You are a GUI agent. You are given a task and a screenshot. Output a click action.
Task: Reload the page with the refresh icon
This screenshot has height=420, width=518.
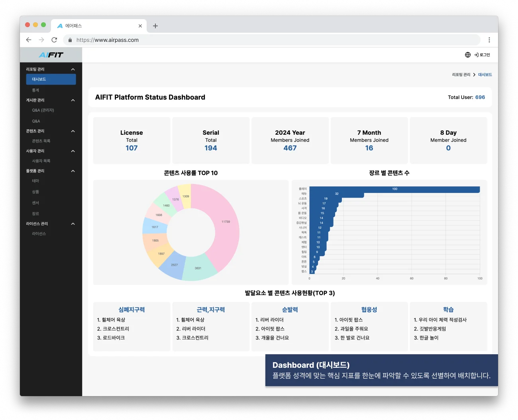click(54, 40)
